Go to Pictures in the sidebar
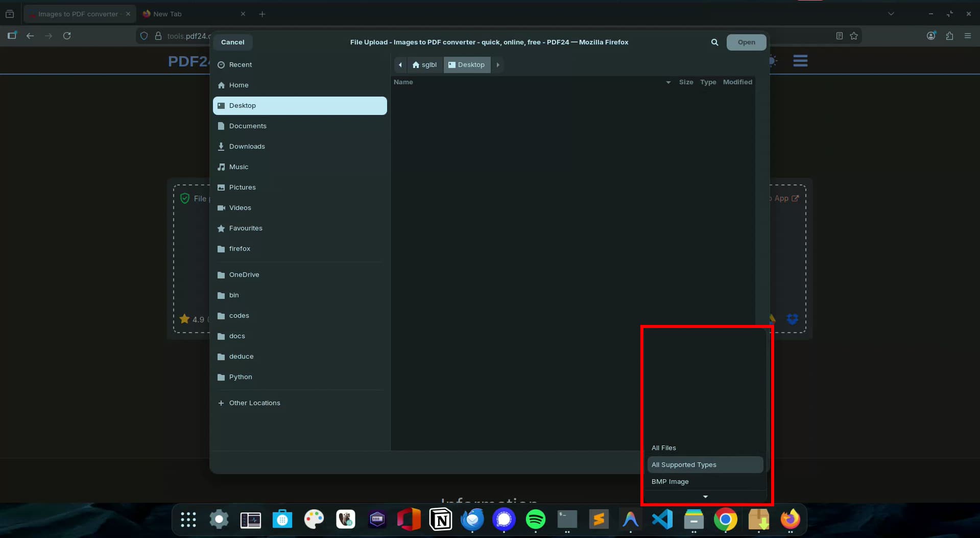 [x=242, y=187]
